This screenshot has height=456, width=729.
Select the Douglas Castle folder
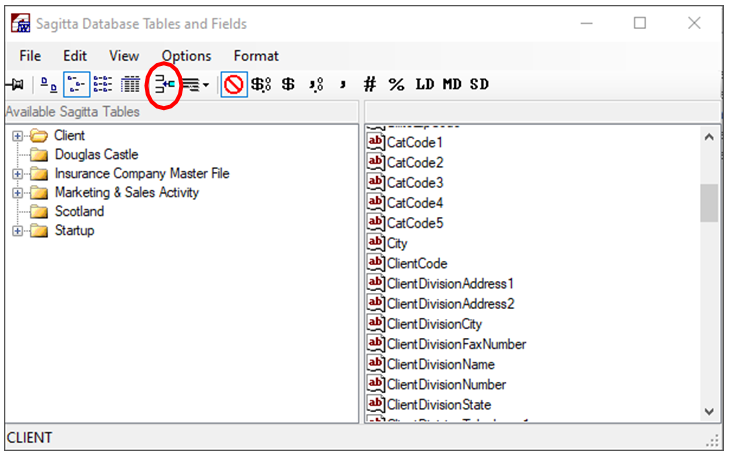[97, 154]
